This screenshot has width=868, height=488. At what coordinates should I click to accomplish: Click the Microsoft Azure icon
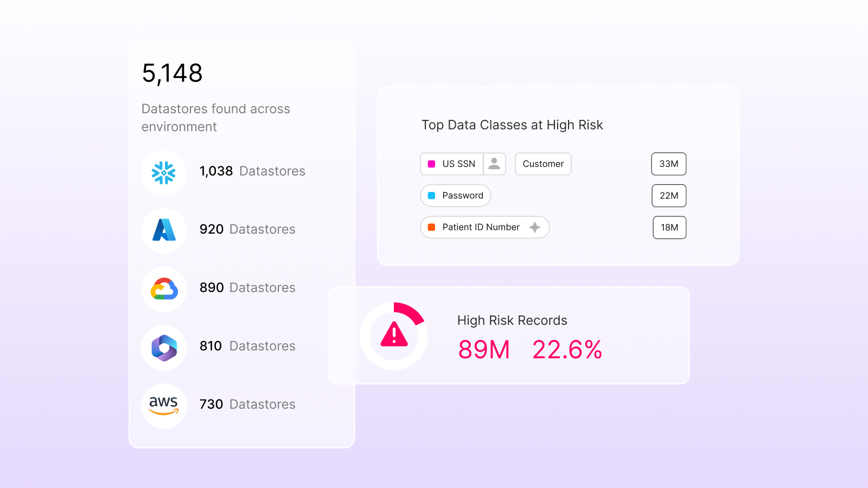pos(164,232)
